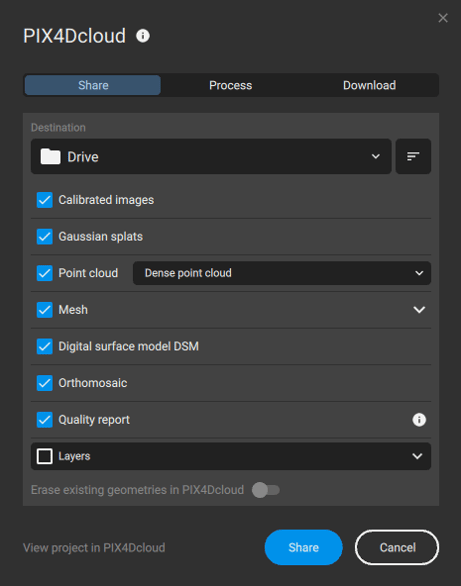Switch to the Share tab

[x=93, y=85]
